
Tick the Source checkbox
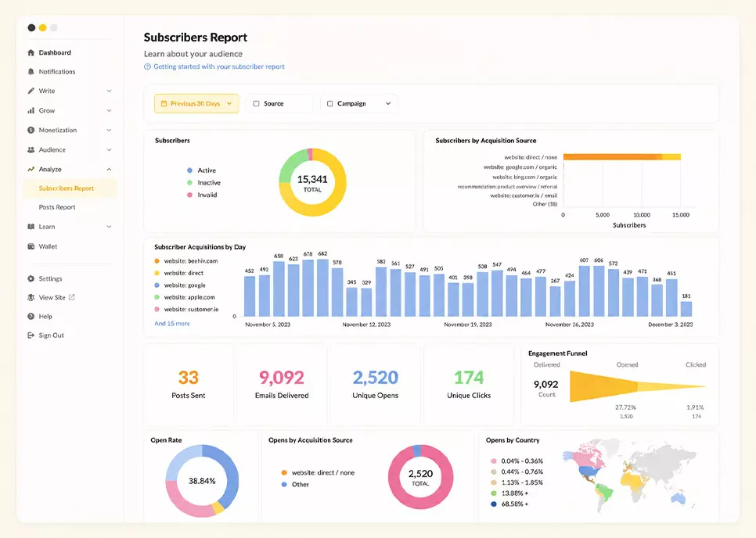click(257, 103)
